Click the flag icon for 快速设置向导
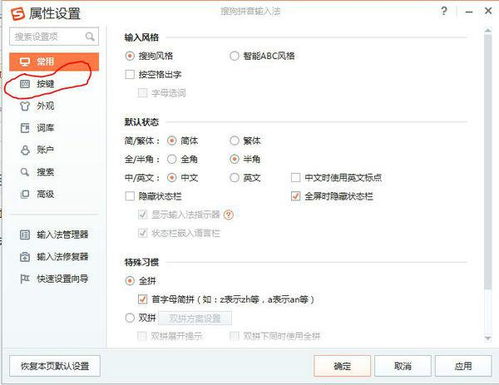The image size is (499, 385). tap(25, 279)
